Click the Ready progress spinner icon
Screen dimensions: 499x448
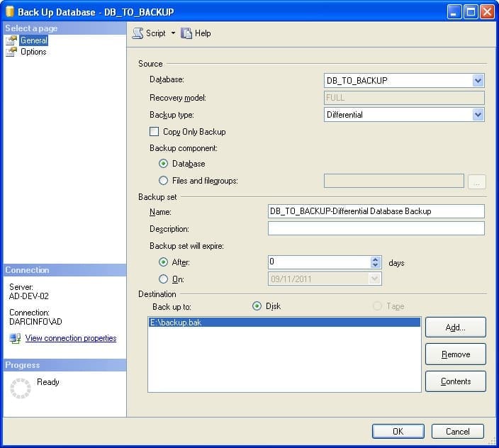(x=21, y=388)
